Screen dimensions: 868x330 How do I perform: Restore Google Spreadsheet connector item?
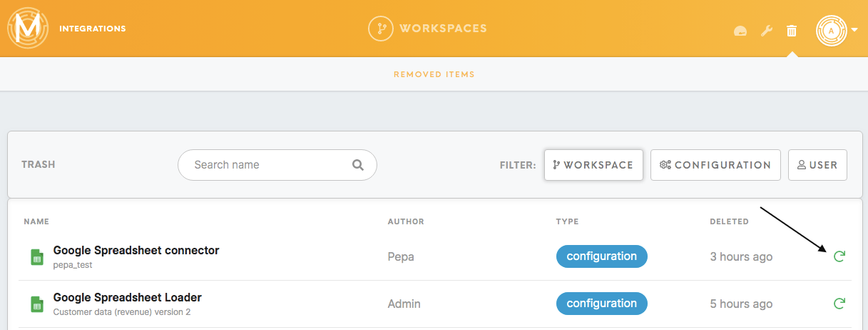[x=839, y=256]
